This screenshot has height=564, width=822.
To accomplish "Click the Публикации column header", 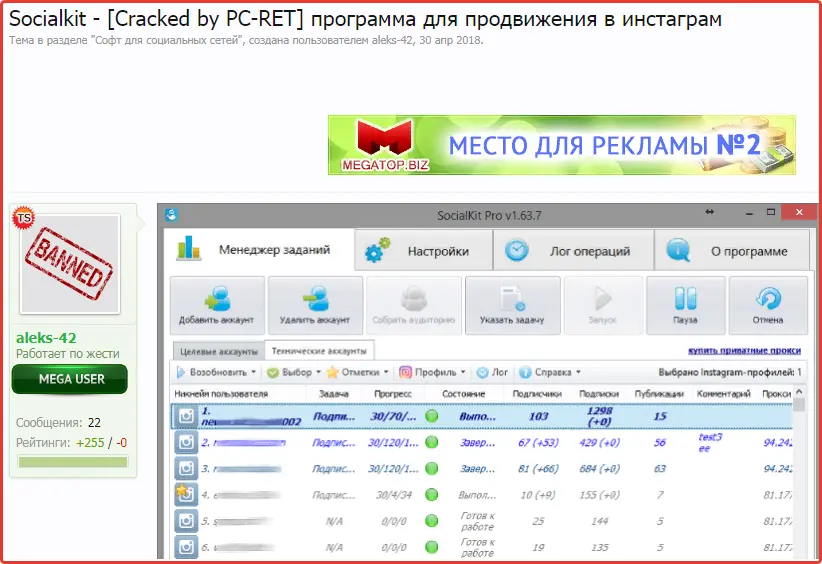I will coord(659,394).
